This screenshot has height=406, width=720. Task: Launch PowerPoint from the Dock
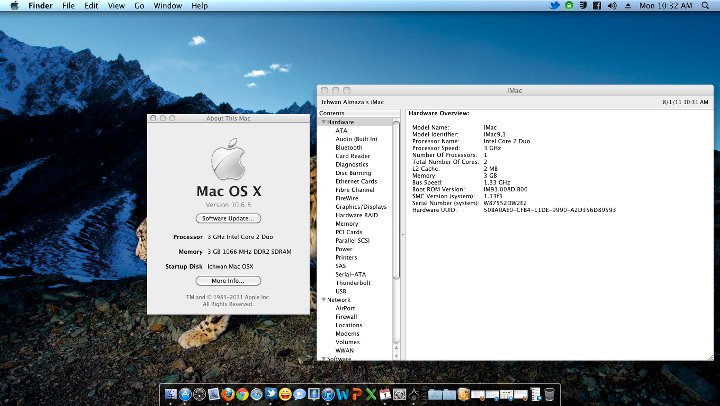coord(357,394)
